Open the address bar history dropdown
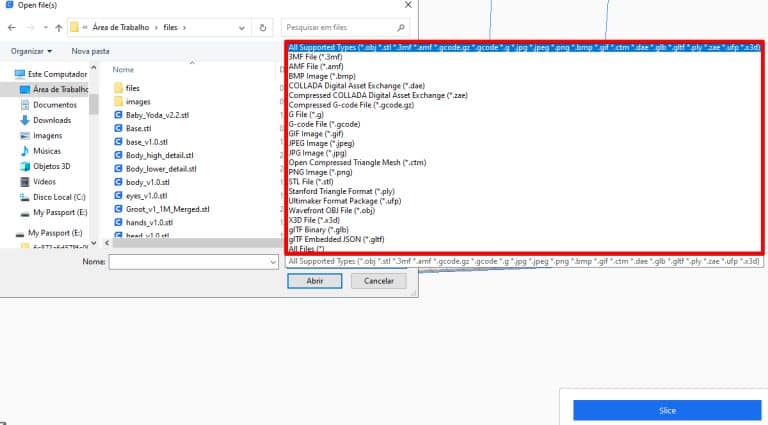 pos(240,27)
